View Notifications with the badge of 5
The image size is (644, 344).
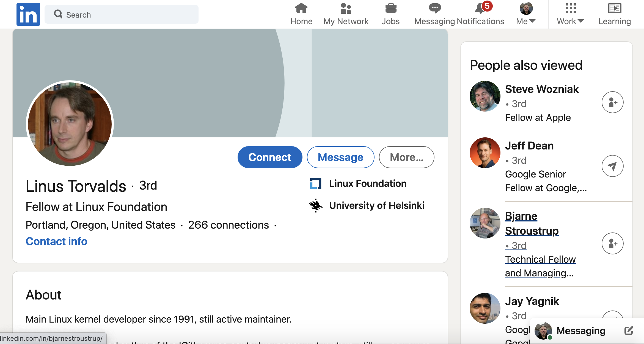pos(481,14)
